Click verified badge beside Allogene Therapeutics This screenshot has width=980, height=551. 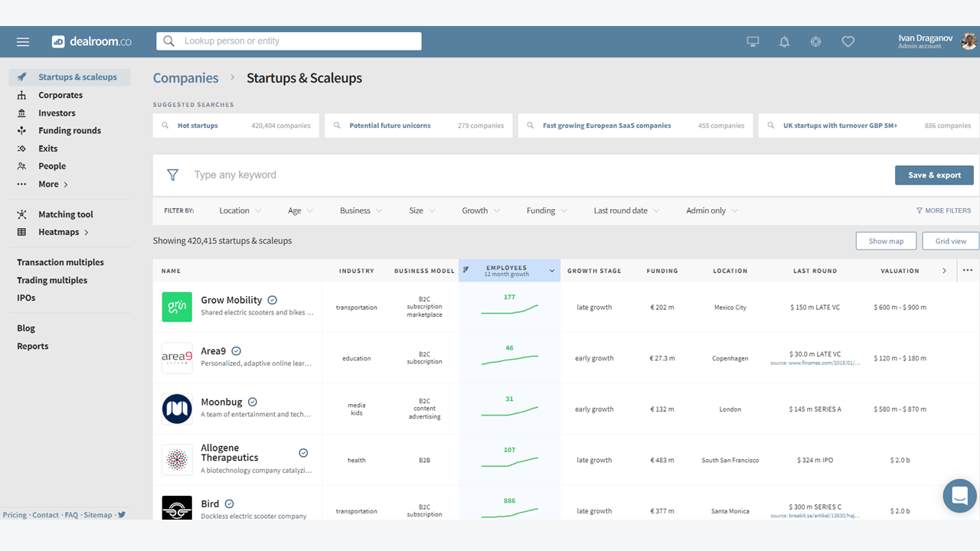(x=303, y=453)
